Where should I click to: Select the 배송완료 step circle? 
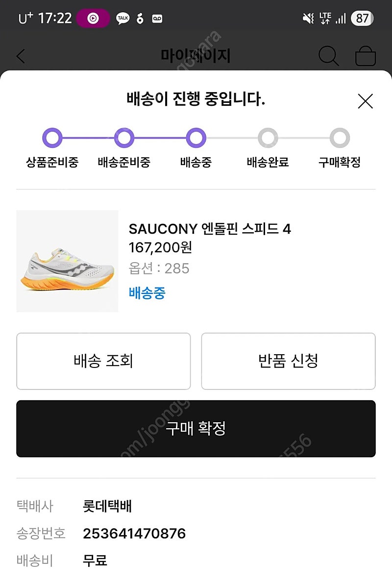[268, 138]
